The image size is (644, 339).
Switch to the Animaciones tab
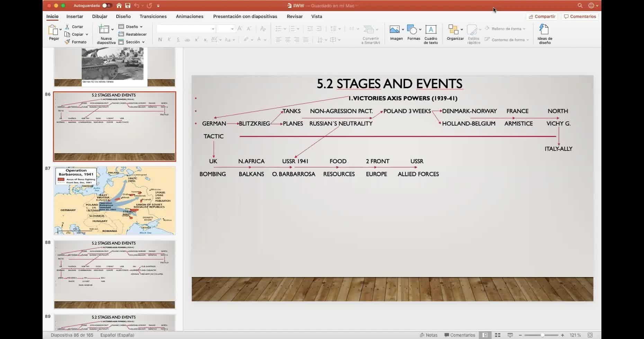click(x=189, y=16)
